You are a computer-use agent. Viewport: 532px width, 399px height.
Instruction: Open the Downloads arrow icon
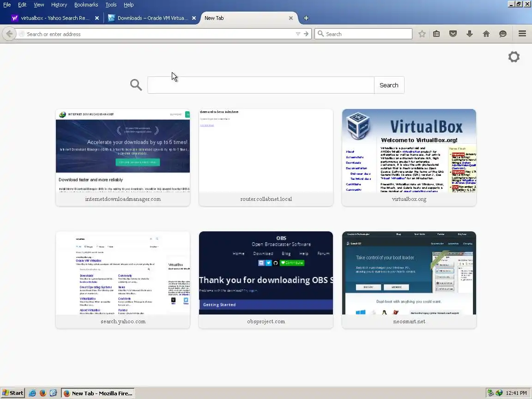[x=470, y=34]
